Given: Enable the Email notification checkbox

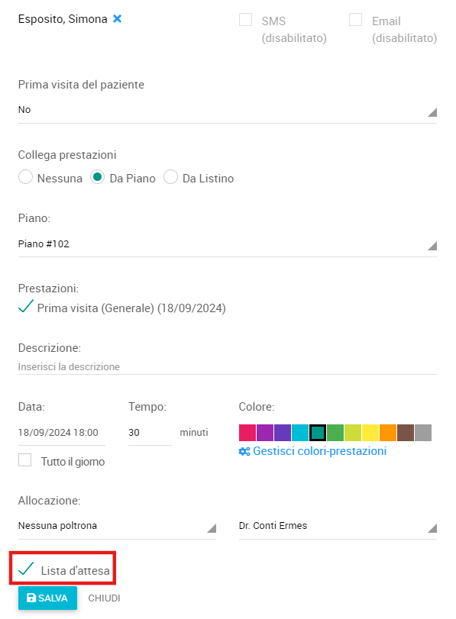Looking at the screenshot, I should coord(355,19).
